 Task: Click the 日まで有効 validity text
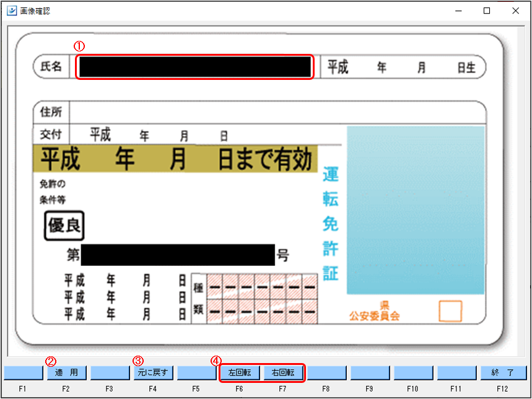(x=264, y=159)
